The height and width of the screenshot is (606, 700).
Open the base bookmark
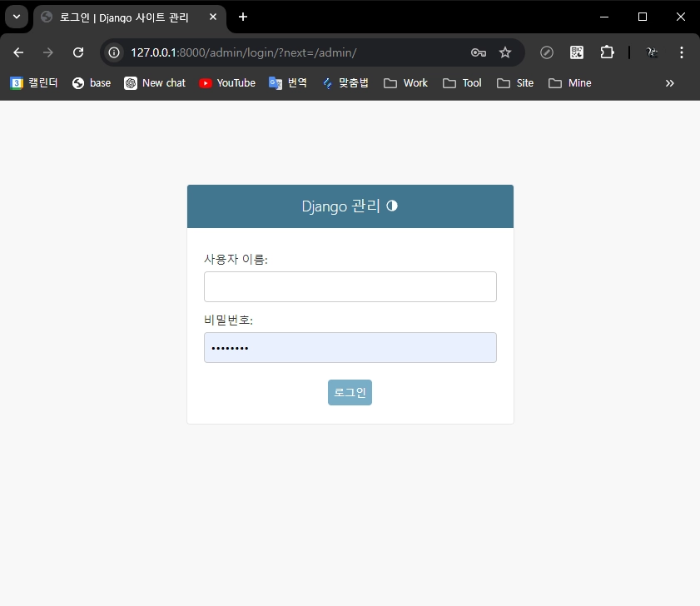[x=92, y=83]
